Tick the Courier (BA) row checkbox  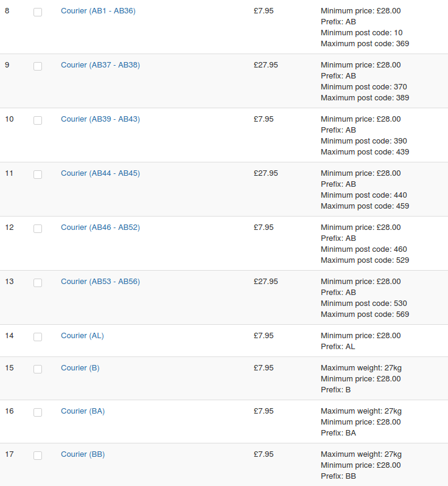[38, 412]
